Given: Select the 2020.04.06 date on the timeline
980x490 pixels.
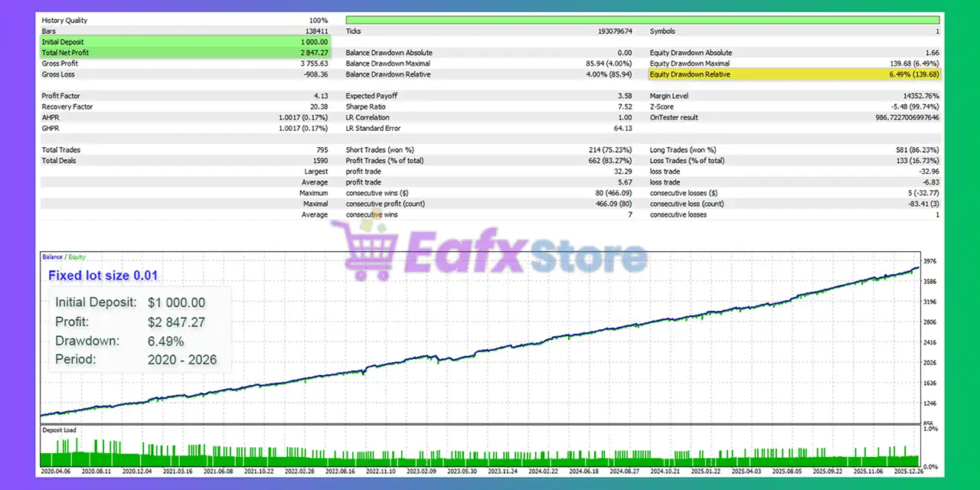Looking at the screenshot, I should click(x=56, y=472).
